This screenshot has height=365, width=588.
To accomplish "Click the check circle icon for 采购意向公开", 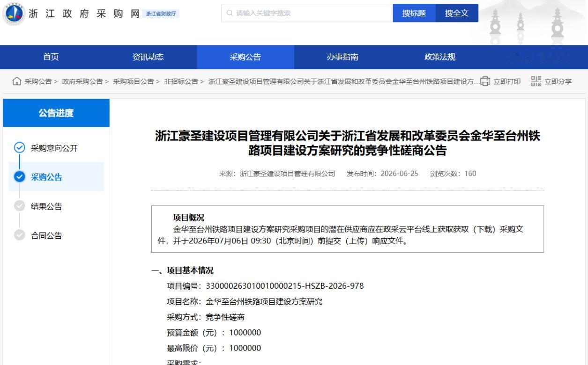I will 19,148.
